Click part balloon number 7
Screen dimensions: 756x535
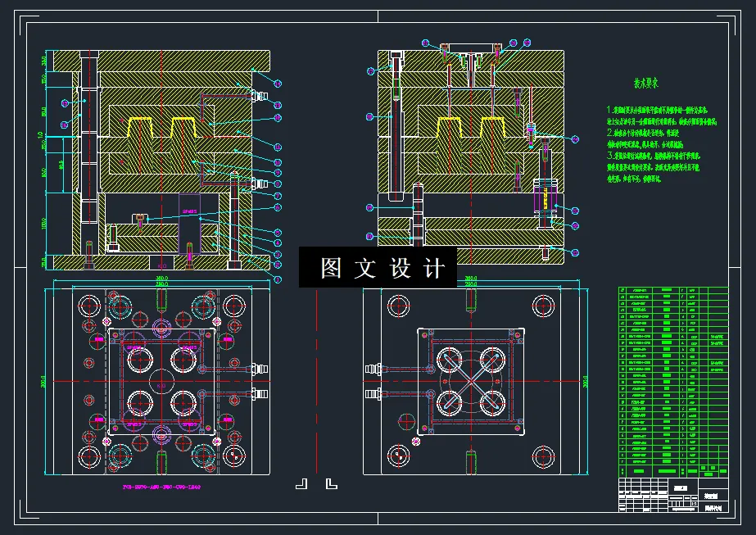pyautogui.click(x=278, y=197)
